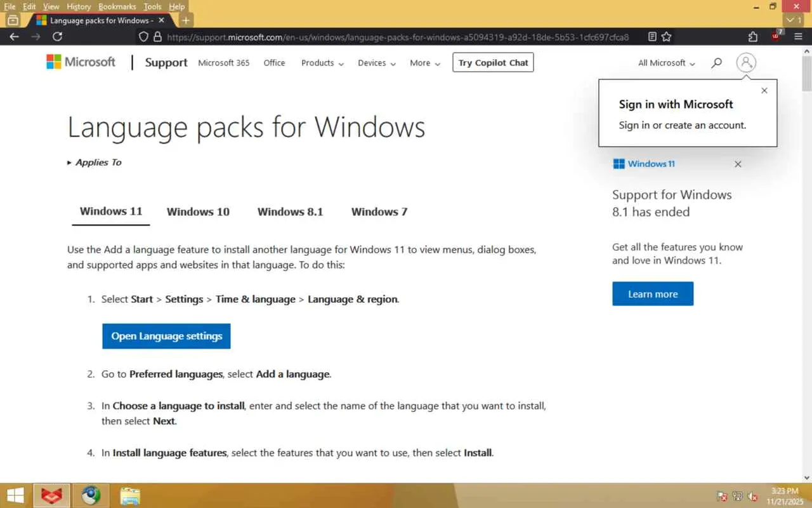Click the Language packs for Windows heading
Screen dimensions: 812x508
(246, 127)
